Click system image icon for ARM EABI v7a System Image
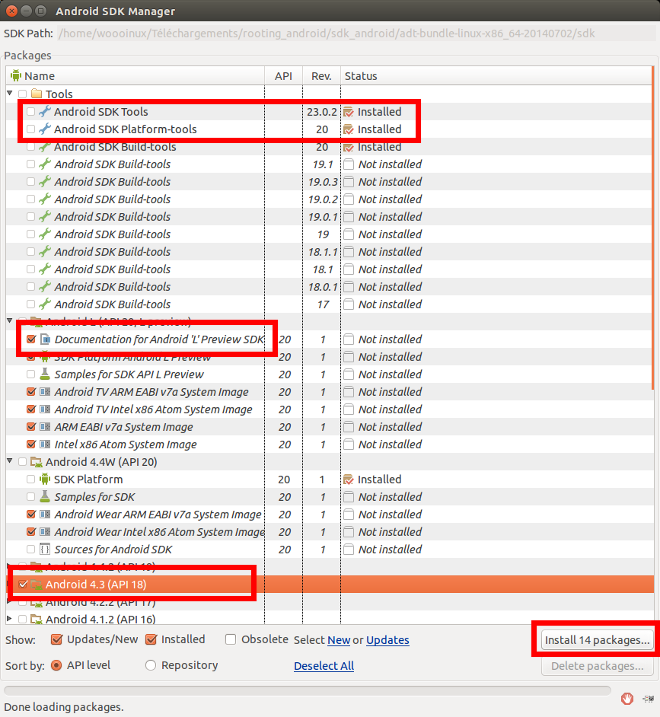Viewport: 660px width, 717px height. (45, 427)
